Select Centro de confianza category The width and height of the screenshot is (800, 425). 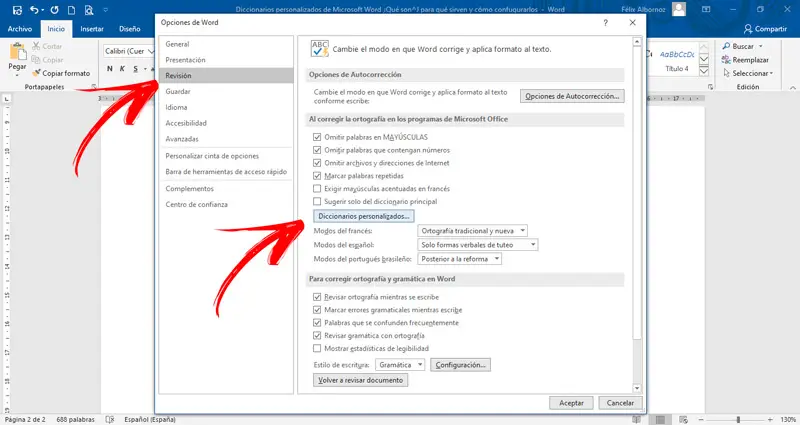pos(226,205)
